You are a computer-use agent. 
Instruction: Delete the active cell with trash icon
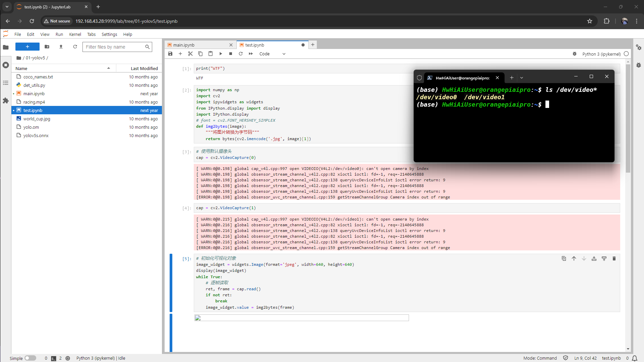614,258
